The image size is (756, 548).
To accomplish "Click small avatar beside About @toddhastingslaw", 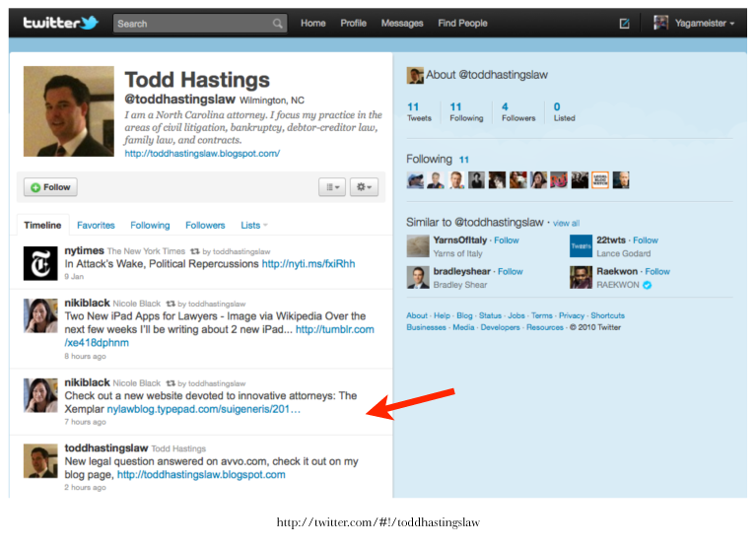I will click(x=415, y=75).
